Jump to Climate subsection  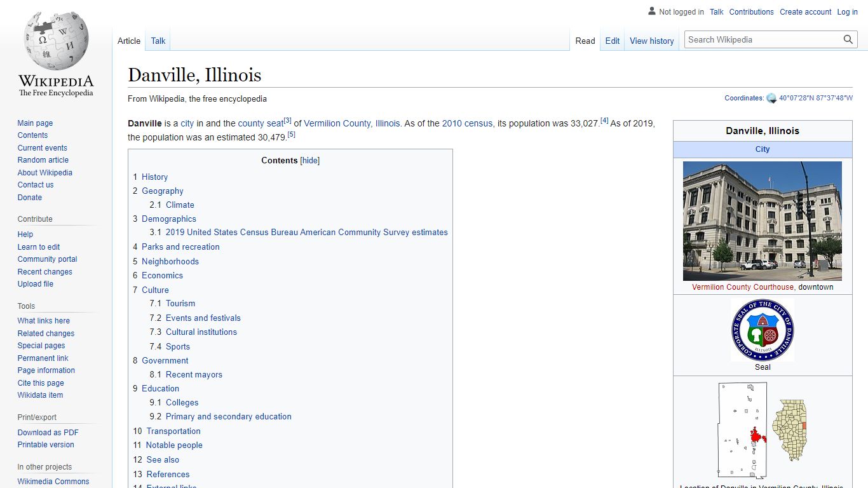(x=180, y=205)
